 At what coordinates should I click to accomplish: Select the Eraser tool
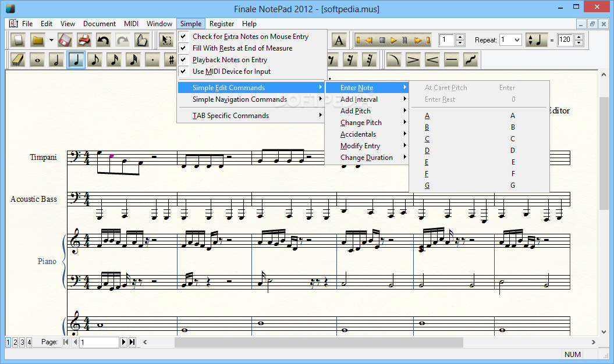coord(18,60)
